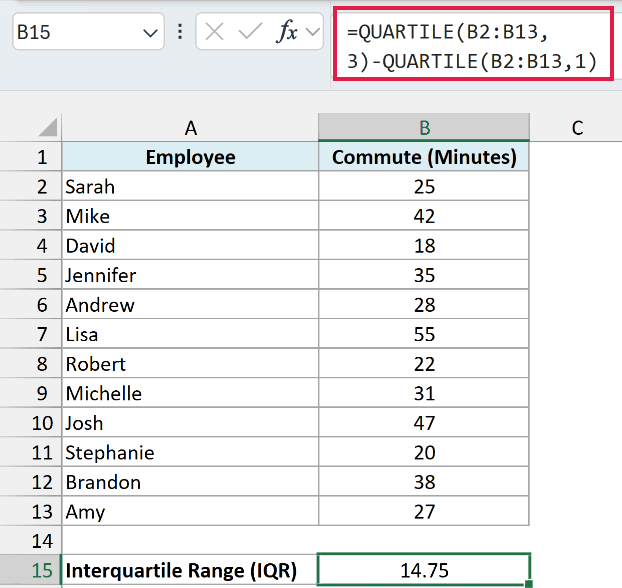622x588 pixels.
Task: Select row 7 header
Action: (x=31, y=334)
